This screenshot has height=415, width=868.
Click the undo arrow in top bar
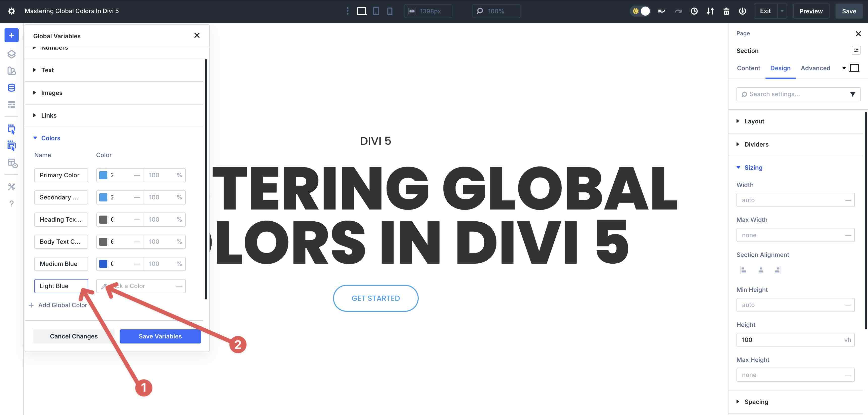click(662, 11)
